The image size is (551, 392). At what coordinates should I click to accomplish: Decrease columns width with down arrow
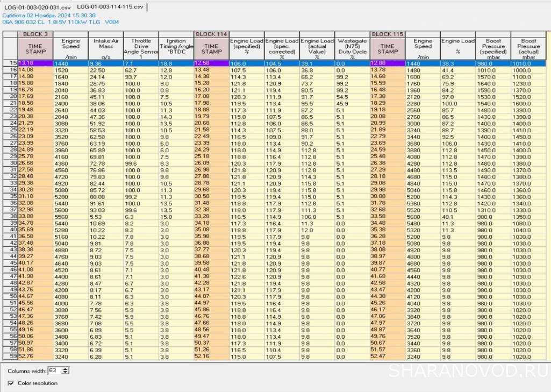coord(66,372)
